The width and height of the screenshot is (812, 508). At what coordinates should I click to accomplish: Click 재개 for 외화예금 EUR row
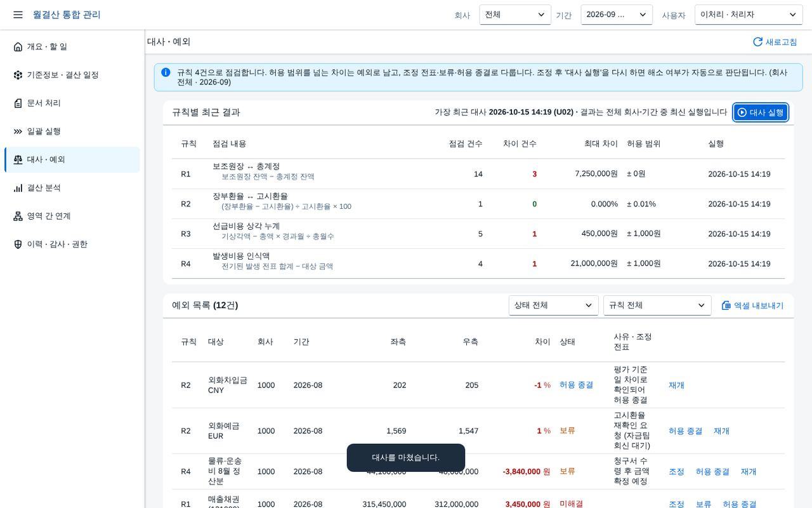tap(721, 431)
